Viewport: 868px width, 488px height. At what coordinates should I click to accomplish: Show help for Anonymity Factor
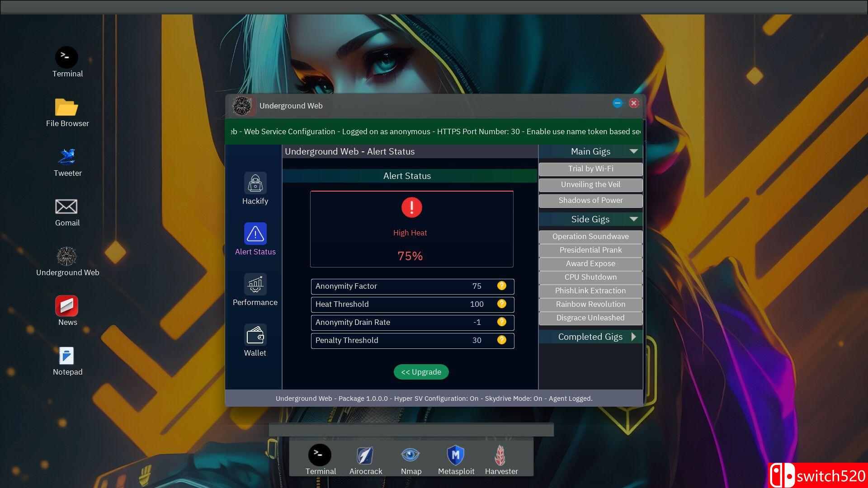[501, 286]
